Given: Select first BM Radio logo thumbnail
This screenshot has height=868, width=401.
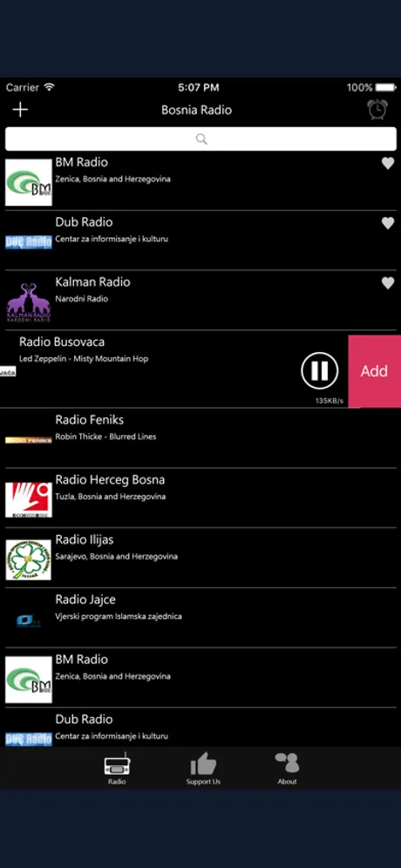Looking at the screenshot, I should (29, 183).
